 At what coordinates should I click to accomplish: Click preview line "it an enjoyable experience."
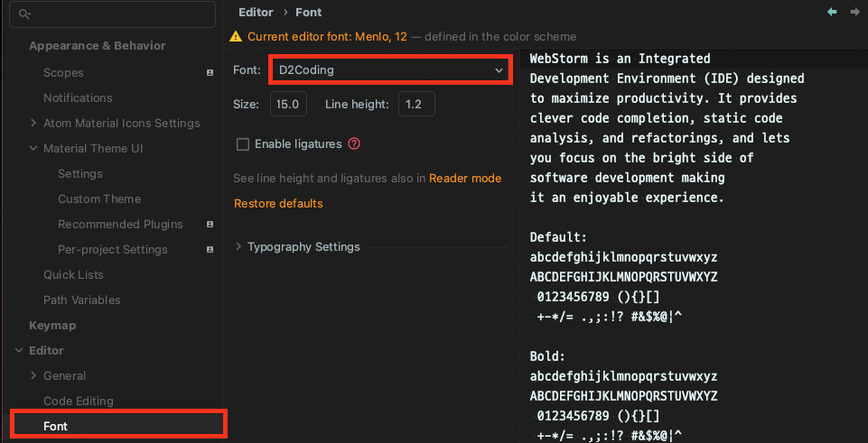point(627,198)
